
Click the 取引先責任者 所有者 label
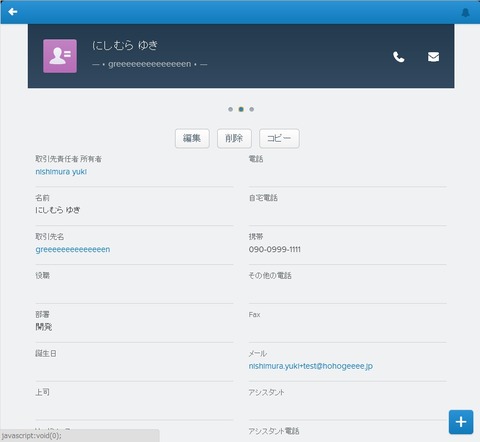[69, 159]
